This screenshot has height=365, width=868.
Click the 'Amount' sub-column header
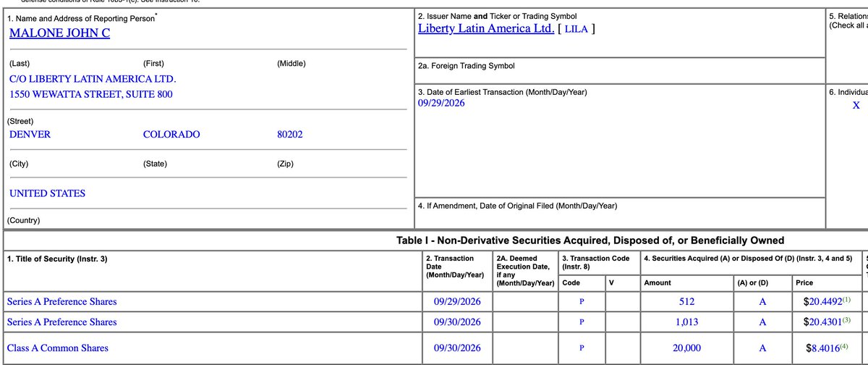[x=658, y=282]
